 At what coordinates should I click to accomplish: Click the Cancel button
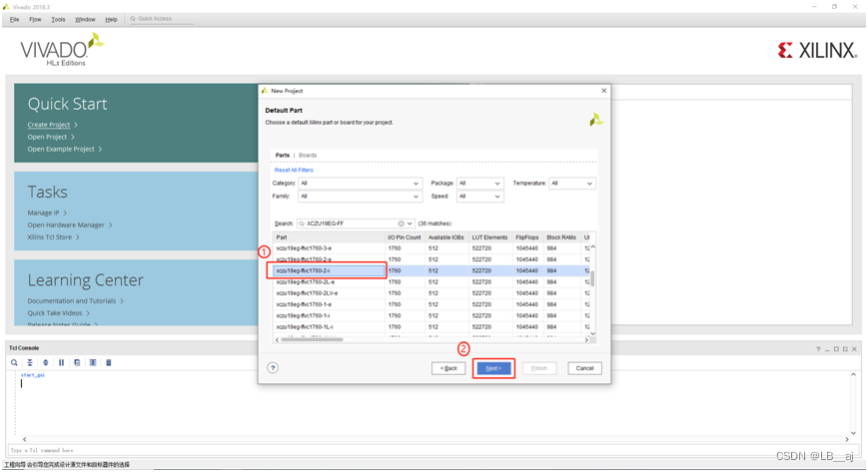(584, 368)
